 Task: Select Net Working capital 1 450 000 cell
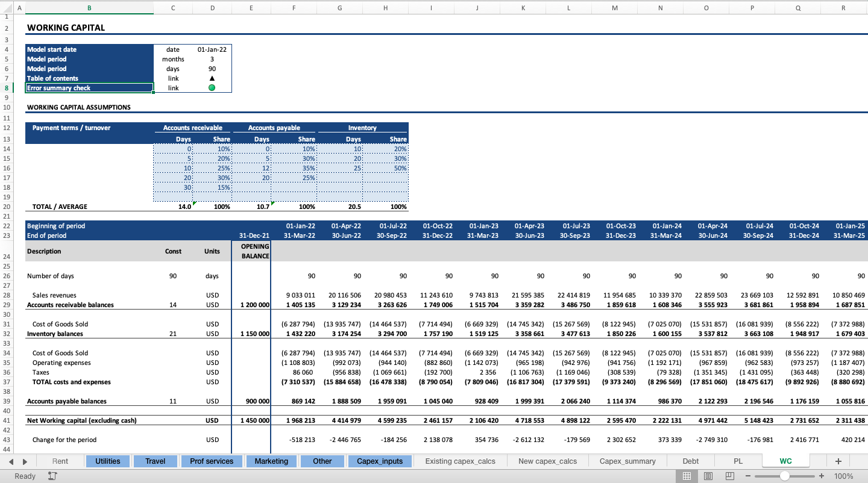(x=251, y=420)
